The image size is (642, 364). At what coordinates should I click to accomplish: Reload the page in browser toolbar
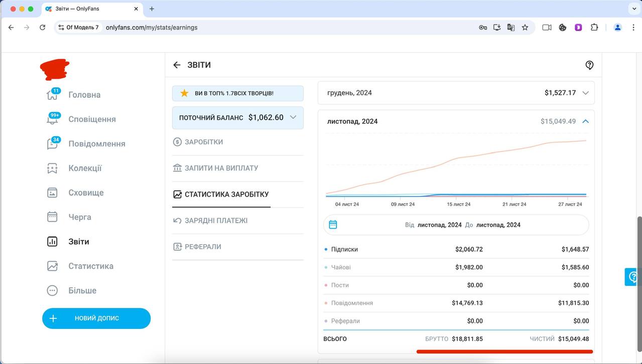click(x=42, y=28)
